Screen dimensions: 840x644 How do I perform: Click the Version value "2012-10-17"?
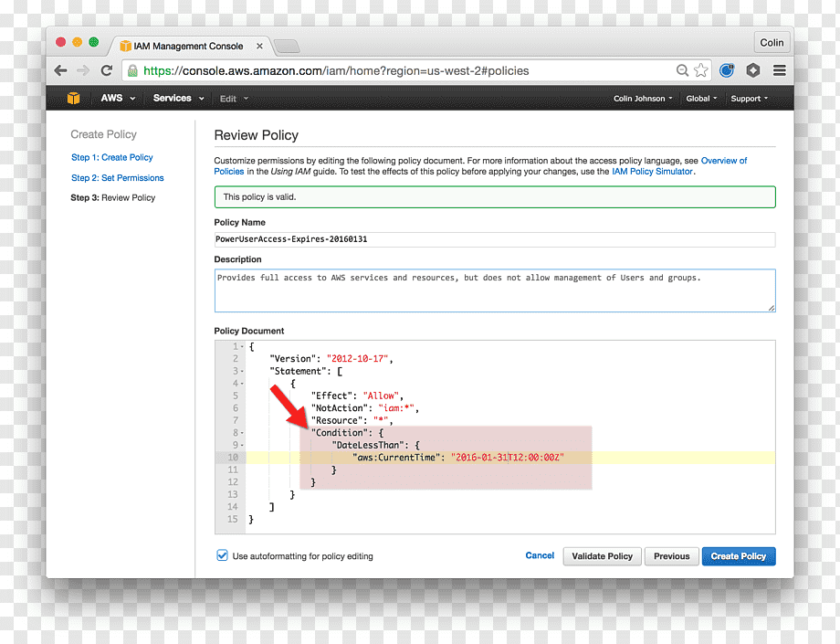pyautogui.click(x=357, y=358)
